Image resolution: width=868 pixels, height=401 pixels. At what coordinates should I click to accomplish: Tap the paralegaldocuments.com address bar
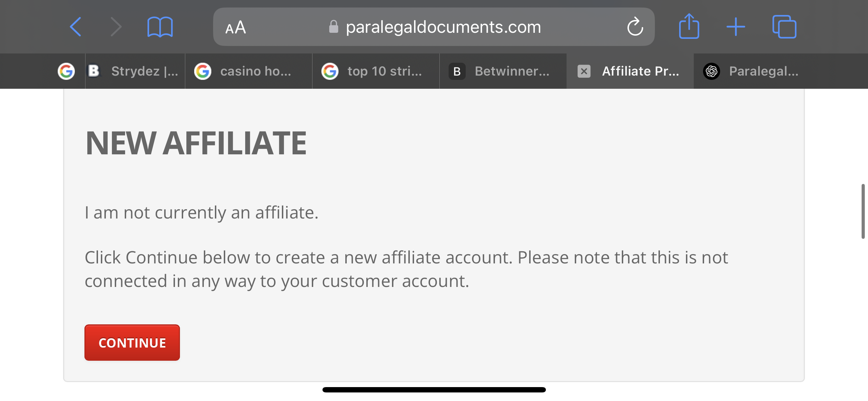[x=434, y=27]
